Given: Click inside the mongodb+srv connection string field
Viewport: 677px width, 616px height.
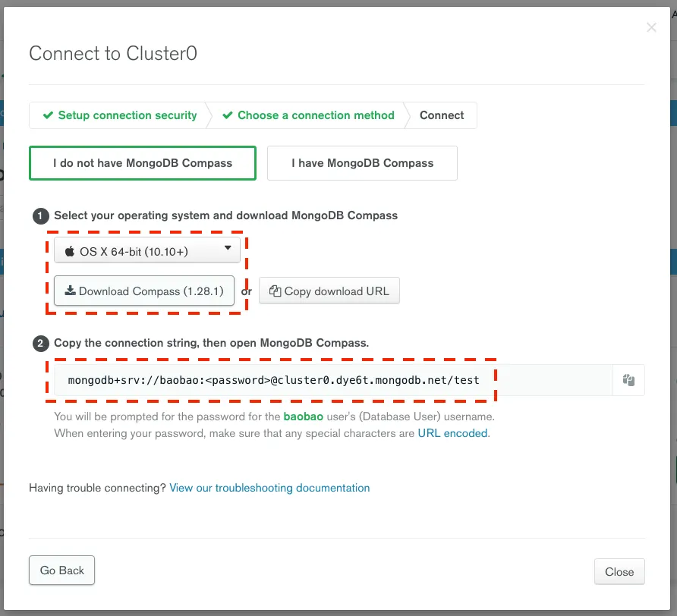Looking at the screenshot, I should (x=333, y=380).
